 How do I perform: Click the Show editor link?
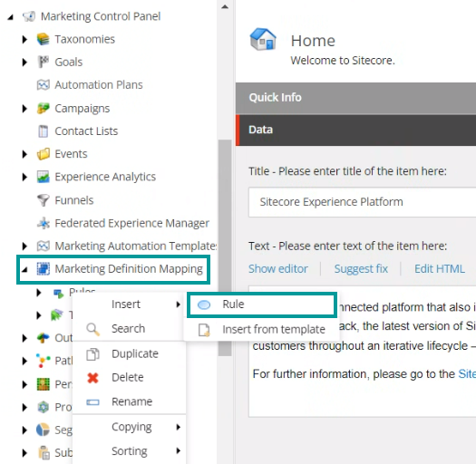278,269
